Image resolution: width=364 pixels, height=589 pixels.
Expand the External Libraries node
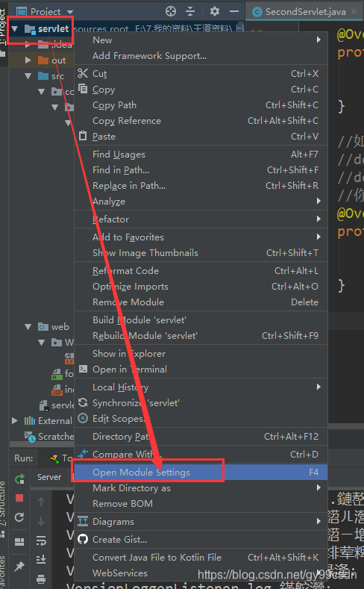click(x=15, y=421)
